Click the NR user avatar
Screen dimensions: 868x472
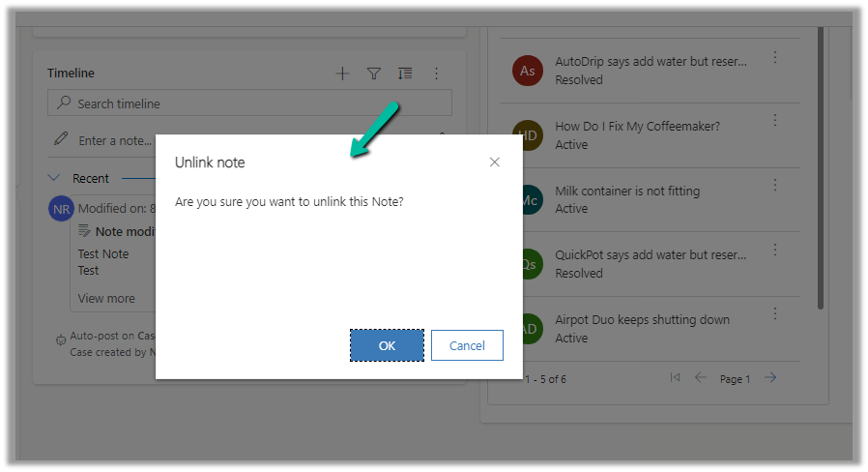tap(61, 209)
